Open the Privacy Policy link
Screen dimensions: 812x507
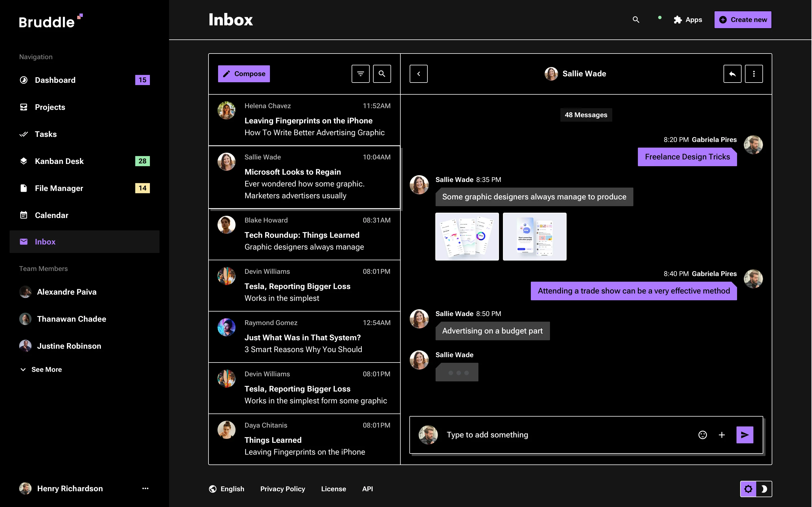click(x=283, y=489)
